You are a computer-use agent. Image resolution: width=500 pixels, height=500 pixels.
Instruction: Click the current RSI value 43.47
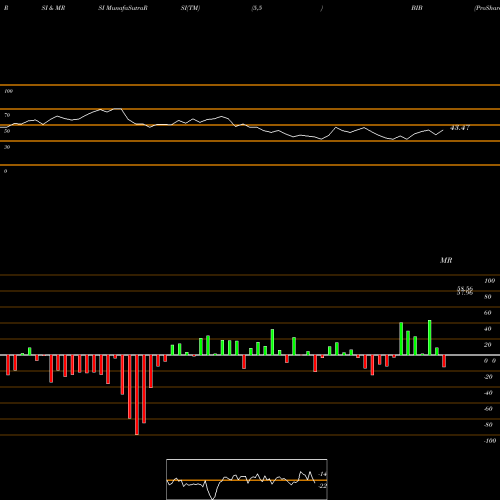tap(460, 128)
